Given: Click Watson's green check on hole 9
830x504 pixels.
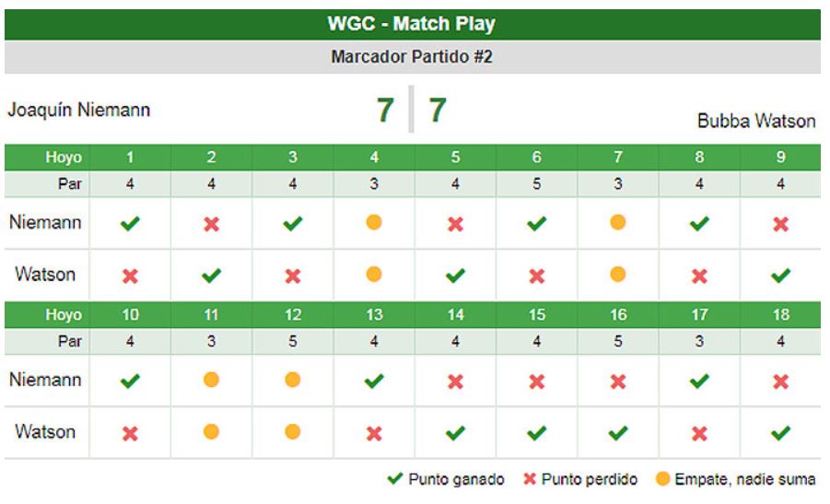Looking at the screenshot, I should point(780,275).
